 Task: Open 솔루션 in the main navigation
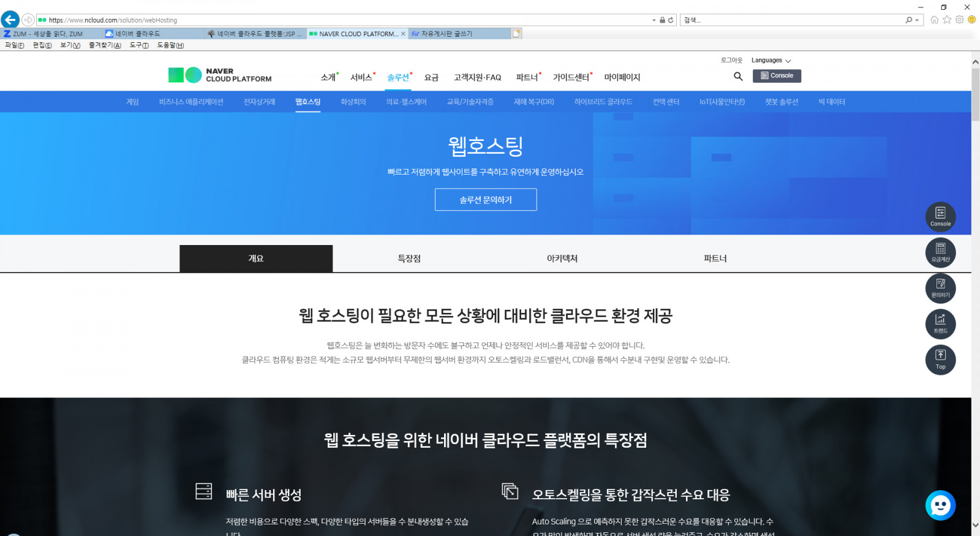pyautogui.click(x=398, y=77)
